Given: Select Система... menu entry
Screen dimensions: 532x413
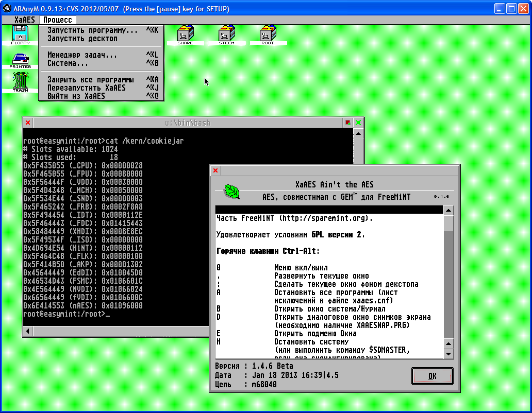Looking at the screenshot, I should [x=102, y=63].
